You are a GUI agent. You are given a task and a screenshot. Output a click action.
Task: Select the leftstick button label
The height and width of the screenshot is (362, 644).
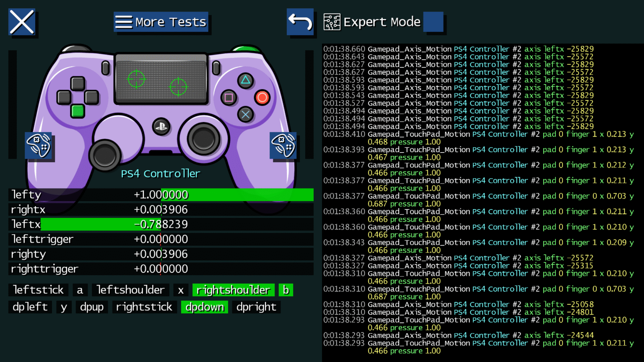(x=38, y=290)
